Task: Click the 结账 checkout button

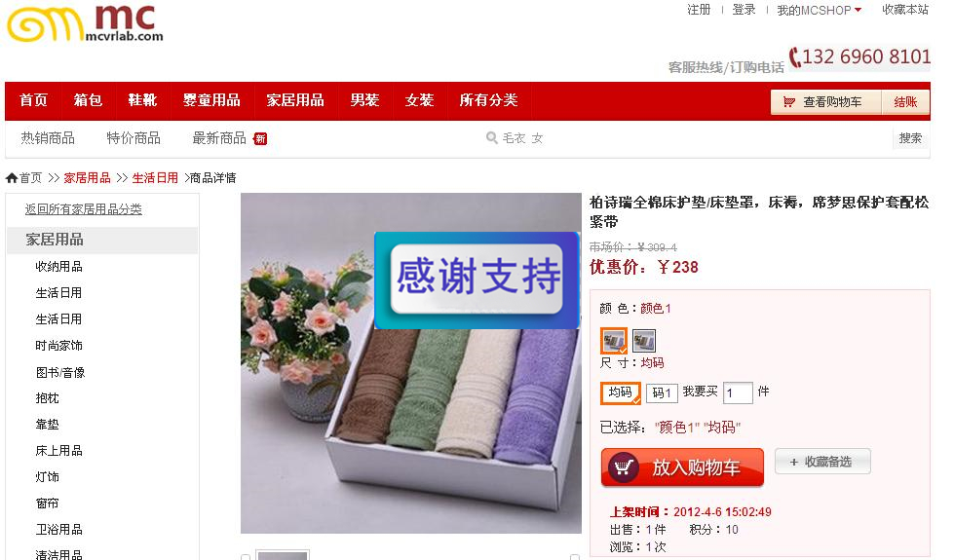Action: 905,102
